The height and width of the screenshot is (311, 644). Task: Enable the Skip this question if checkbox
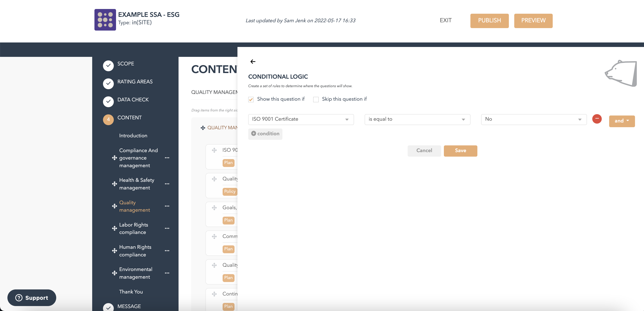click(x=316, y=99)
